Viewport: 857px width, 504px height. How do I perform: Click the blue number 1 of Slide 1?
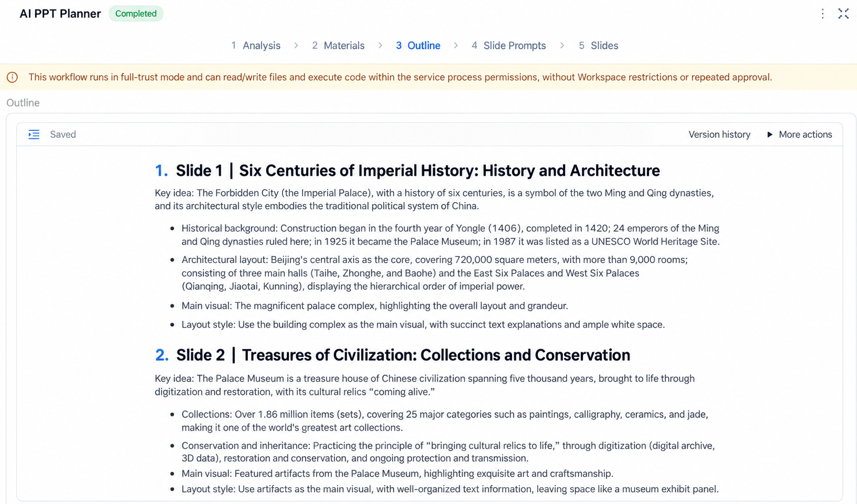click(x=161, y=171)
